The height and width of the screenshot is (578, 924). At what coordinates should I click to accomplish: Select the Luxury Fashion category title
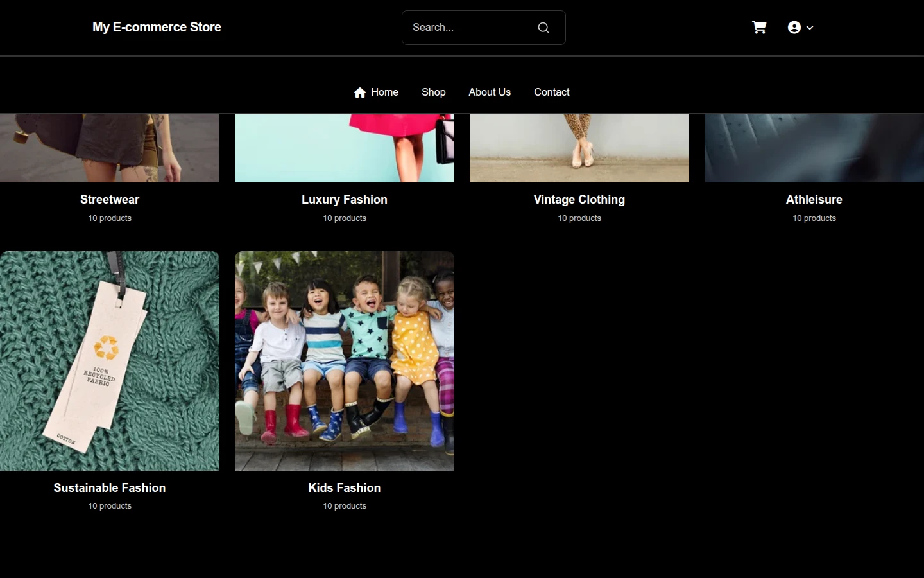tap(345, 200)
